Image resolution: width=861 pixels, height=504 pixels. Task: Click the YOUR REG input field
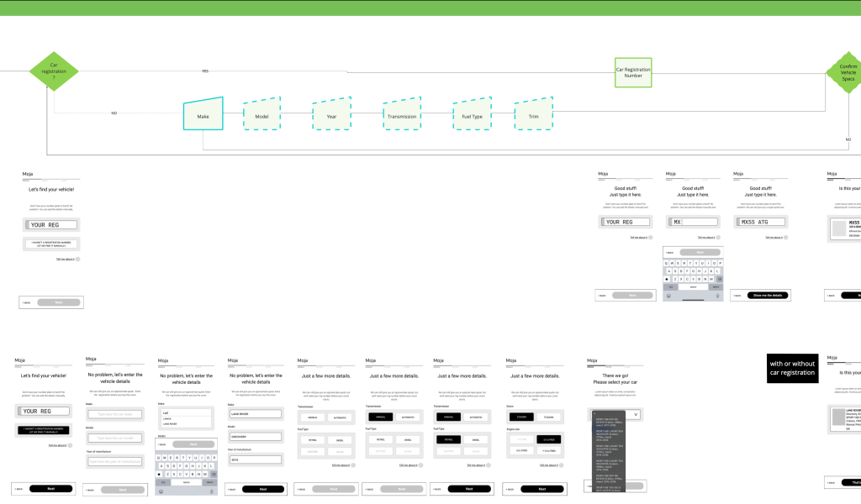pos(50,224)
